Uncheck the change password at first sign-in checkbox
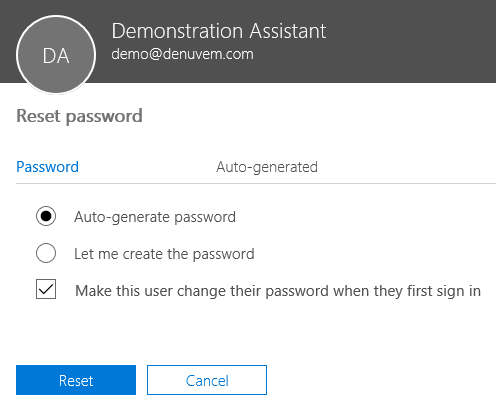This screenshot has height=404, width=496. 46,289
